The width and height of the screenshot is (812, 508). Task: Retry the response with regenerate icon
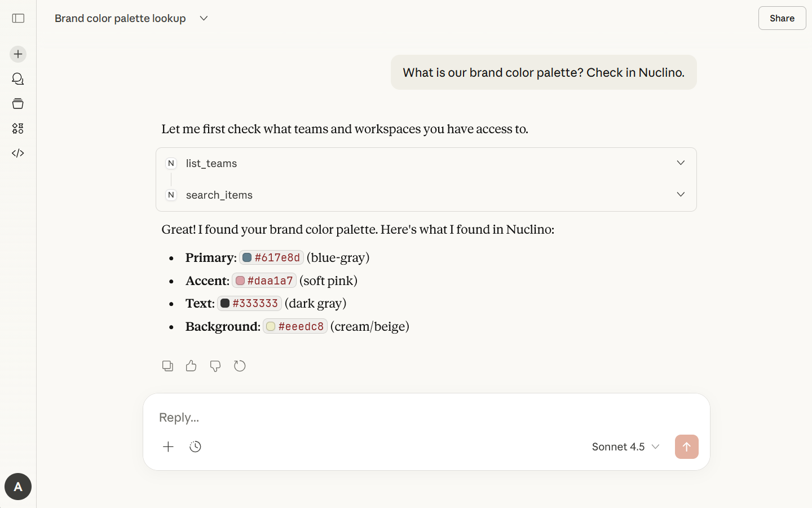pos(240,366)
